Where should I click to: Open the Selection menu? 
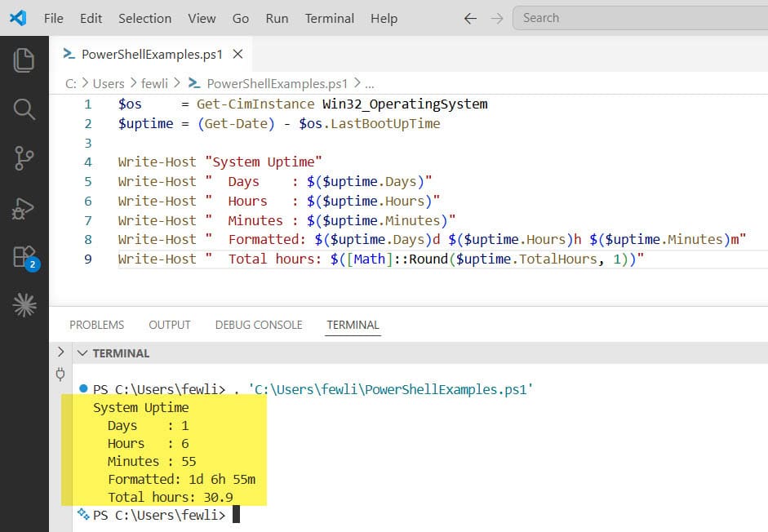click(145, 19)
